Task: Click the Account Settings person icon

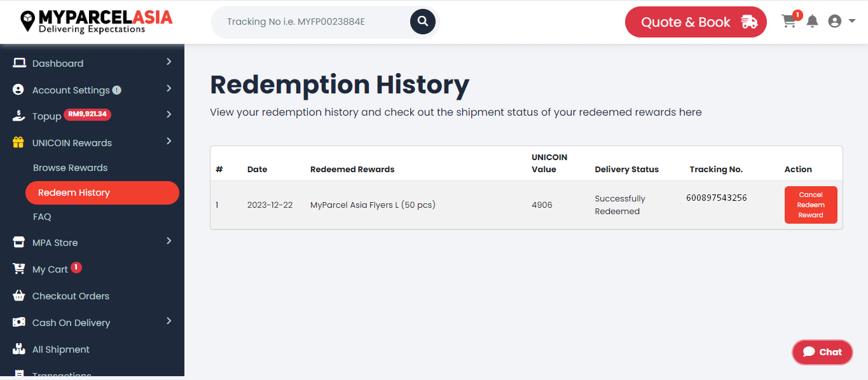Action: coord(18,90)
